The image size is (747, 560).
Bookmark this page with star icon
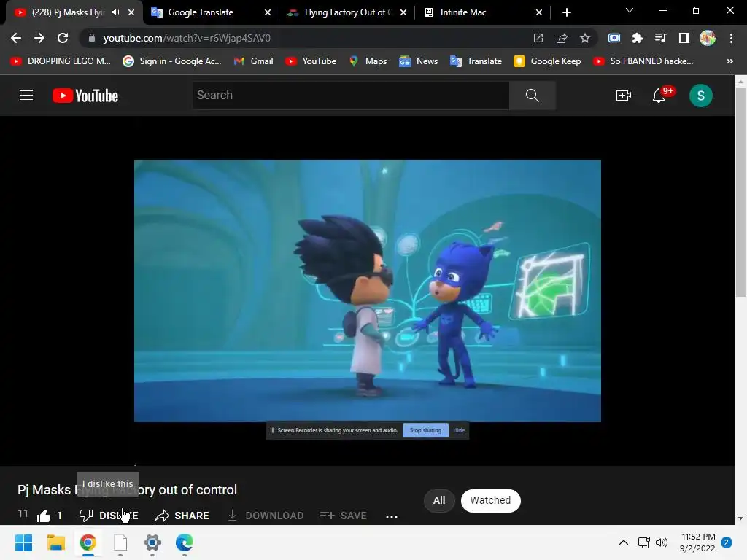[585, 38]
